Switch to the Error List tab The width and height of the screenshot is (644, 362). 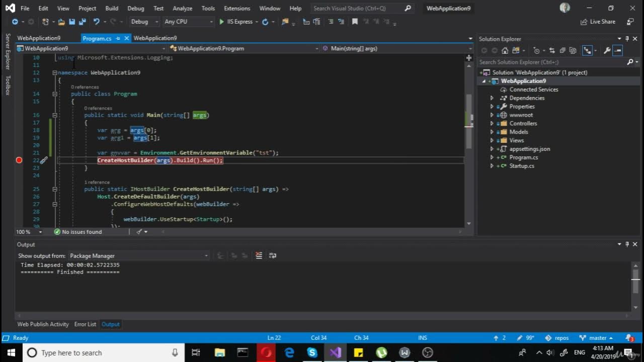point(85,324)
